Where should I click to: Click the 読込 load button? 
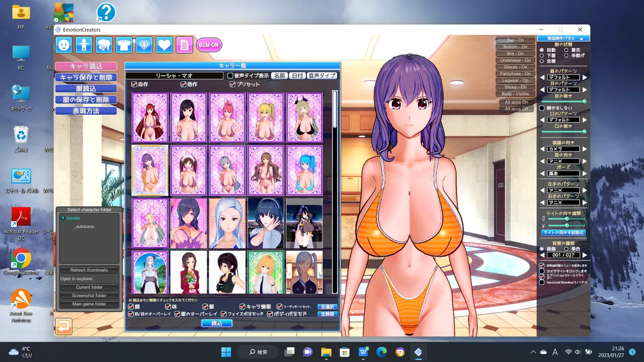(217, 323)
